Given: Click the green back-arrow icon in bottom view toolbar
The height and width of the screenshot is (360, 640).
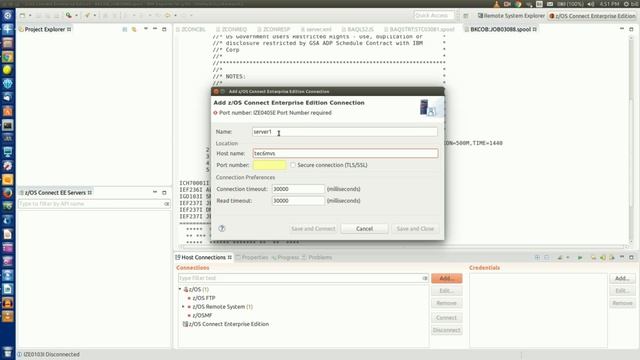Looking at the screenshot, I should 602,258.
